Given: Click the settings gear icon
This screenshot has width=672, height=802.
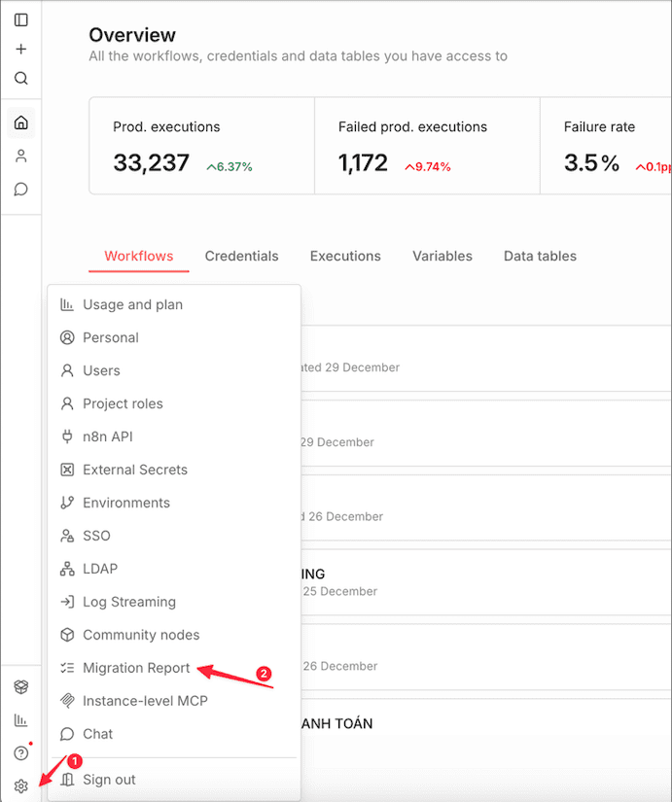Looking at the screenshot, I should pos(20,786).
